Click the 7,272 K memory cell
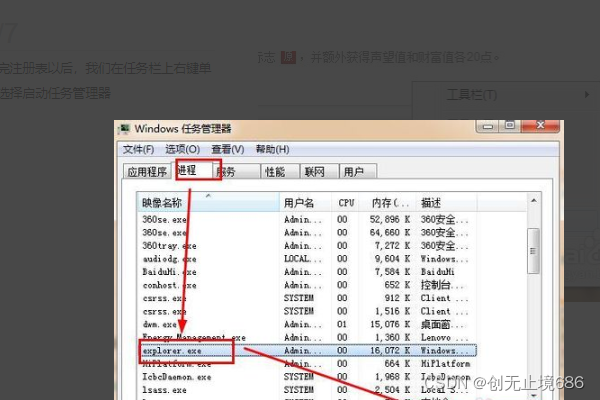The width and height of the screenshot is (600, 400). [392, 245]
